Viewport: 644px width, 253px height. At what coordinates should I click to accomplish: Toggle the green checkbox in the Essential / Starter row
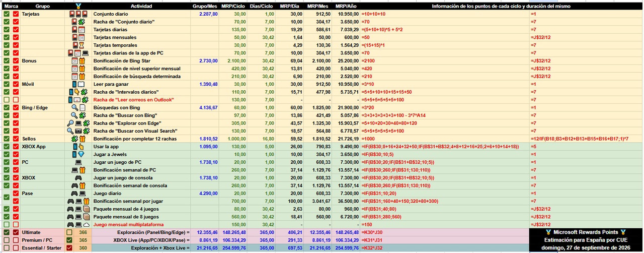pos(6,248)
